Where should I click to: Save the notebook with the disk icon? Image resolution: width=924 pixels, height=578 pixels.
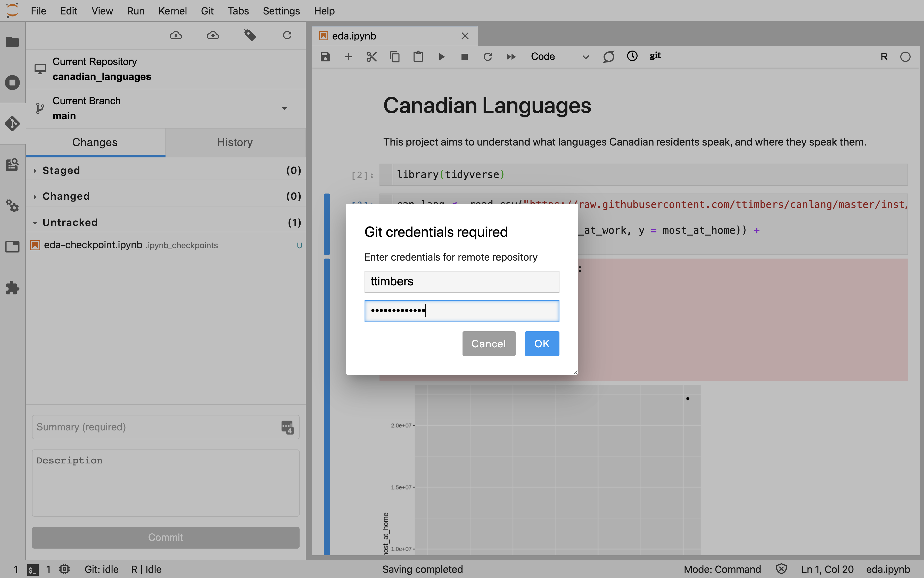[x=325, y=57]
